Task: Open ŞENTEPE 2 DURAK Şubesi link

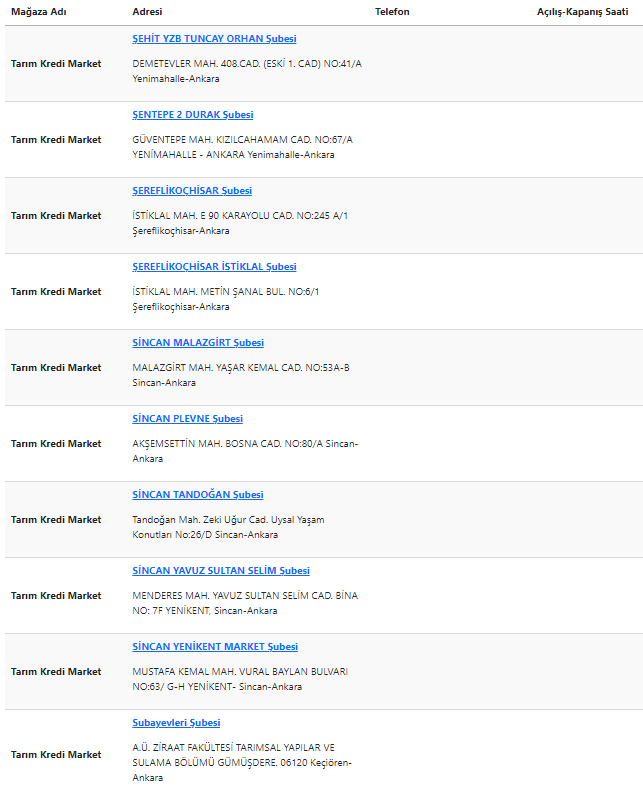Action: pyautogui.click(x=192, y=115)
